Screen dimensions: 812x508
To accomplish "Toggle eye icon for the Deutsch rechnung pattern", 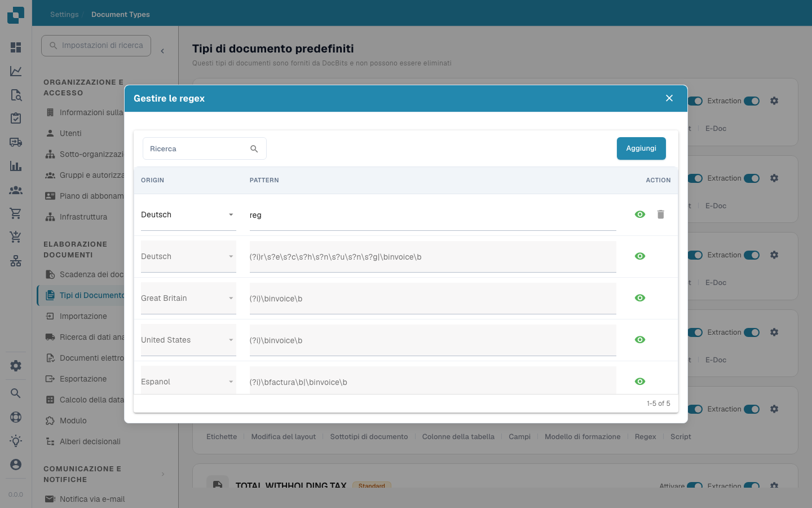I will [x=640, y=256].
